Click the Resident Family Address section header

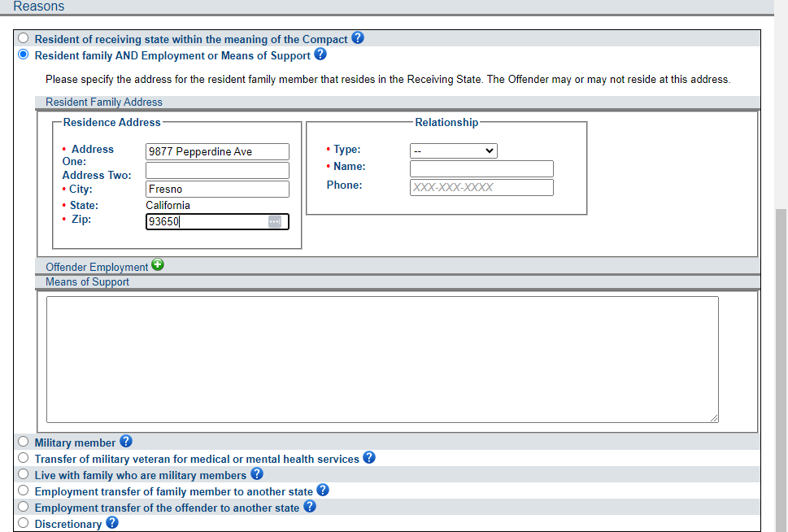coord(104,102)
